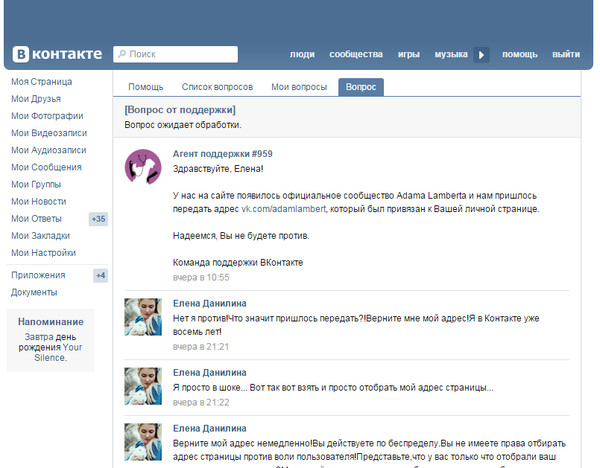Click the вчера в 21:21 timestamp

(x=201, y=347)
